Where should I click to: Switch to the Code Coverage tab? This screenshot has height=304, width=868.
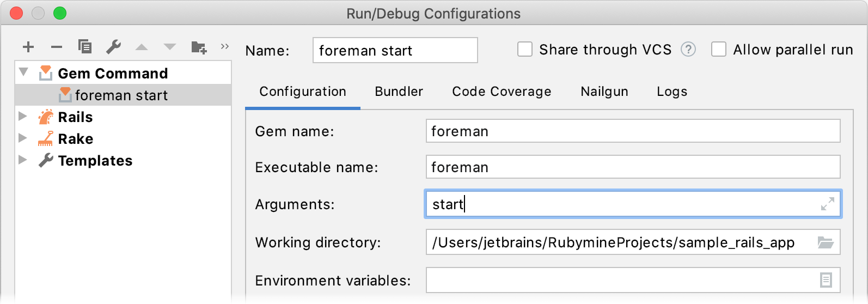click(x=502, y=92)
